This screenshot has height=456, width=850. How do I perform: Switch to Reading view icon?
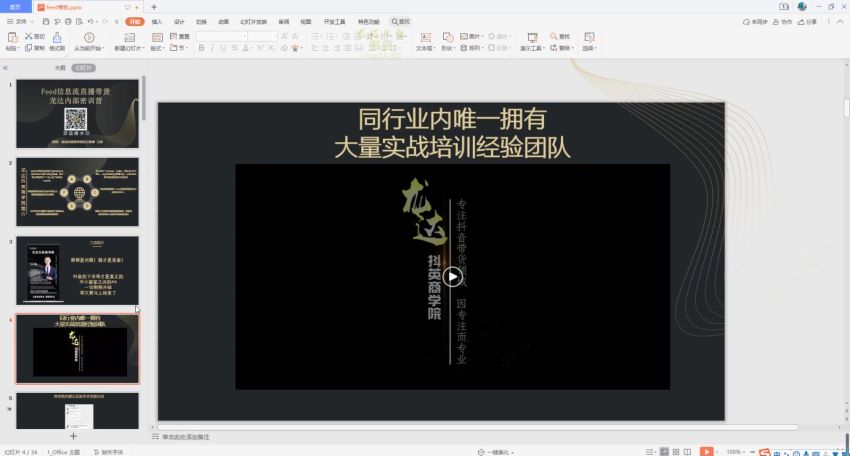(687, 452)
